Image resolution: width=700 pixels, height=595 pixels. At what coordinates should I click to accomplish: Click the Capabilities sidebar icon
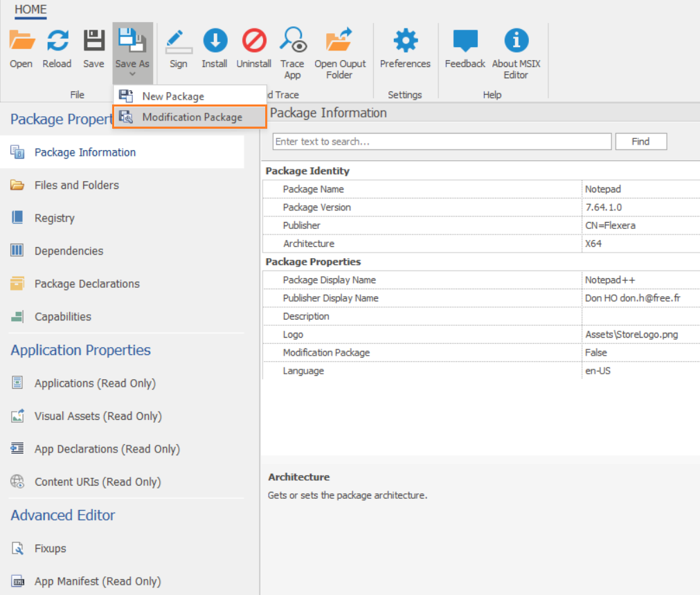[17, 316]
